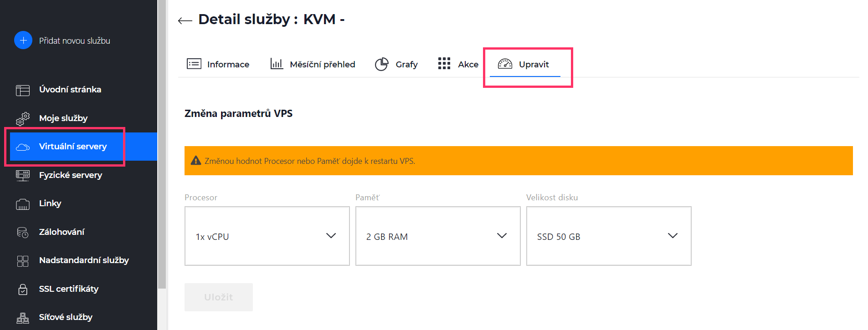Click the Informace list icon
Viewport: 868px width, 330px height.
[x=194, y=64]
